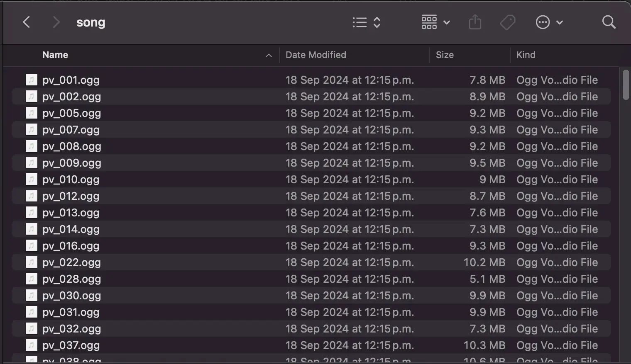Select the file named pv_028.ogg

[x=71, y=279]
